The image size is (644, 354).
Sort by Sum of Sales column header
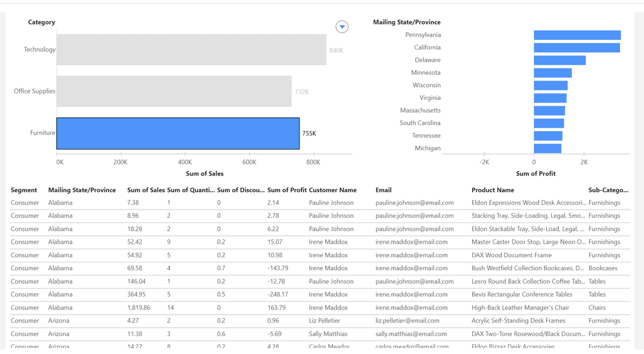(146, 190)
